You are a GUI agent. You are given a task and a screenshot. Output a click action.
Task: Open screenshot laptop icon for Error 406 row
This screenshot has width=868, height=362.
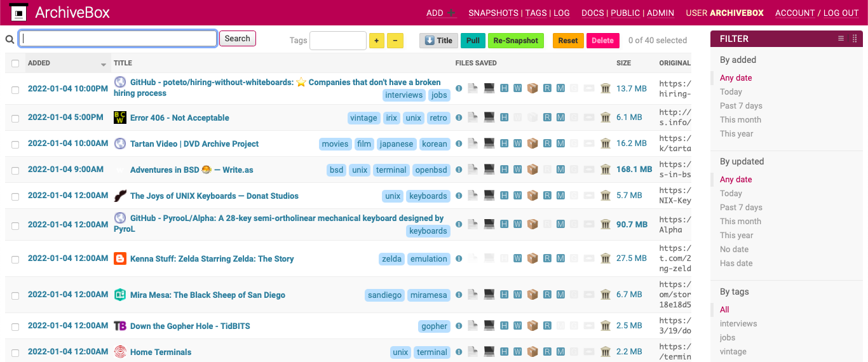click(x=489, y=117)
